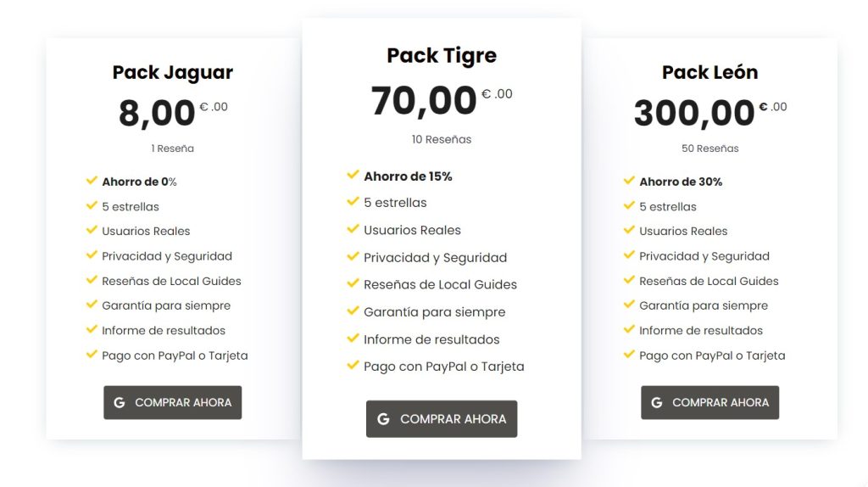This screenshot has height=487, width=868.
Task: Buy Pack Tigre with COMPRAR AHORA
Action: (x=442, y=419)
